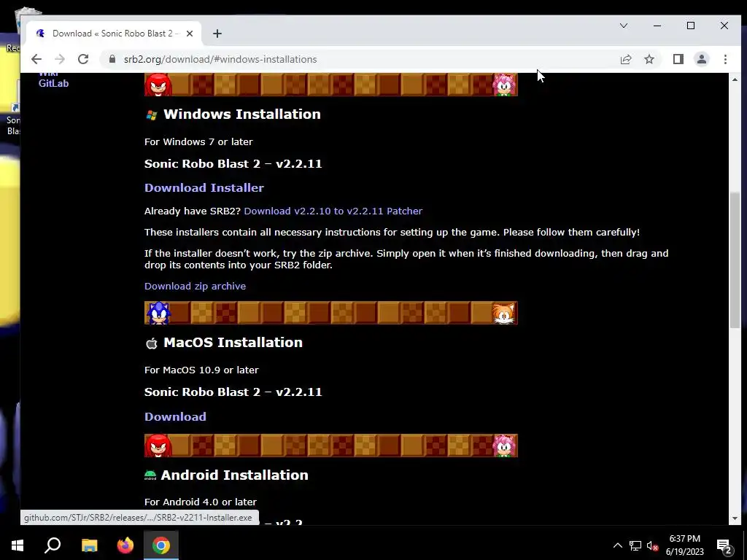
Task: Reload the srb2.org page
Action: coord(83,59)
